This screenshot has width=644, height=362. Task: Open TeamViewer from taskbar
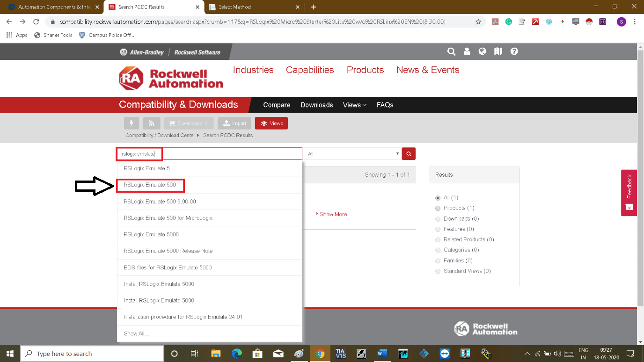click(445, 354)
